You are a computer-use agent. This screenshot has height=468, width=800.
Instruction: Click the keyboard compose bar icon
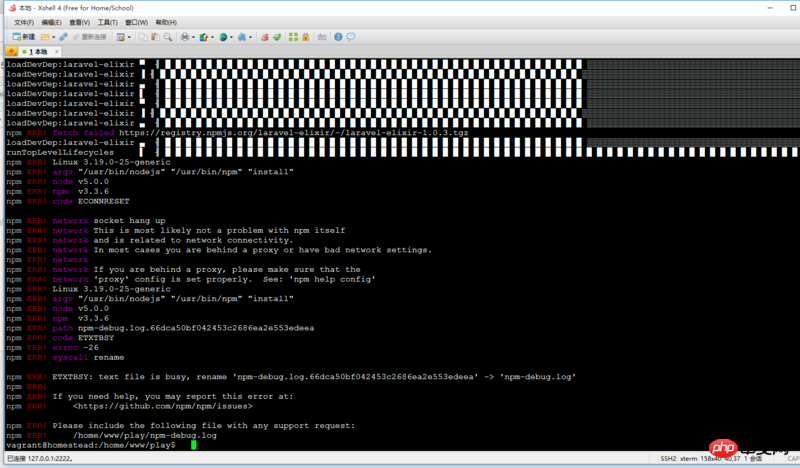(x=322, y=37)
